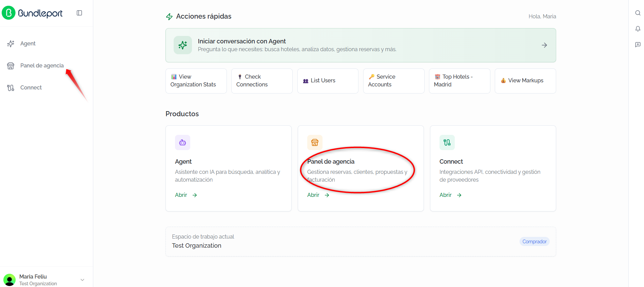
Task: Click the Maria Feliu name in sidebar footer
Action: [33, 276]
